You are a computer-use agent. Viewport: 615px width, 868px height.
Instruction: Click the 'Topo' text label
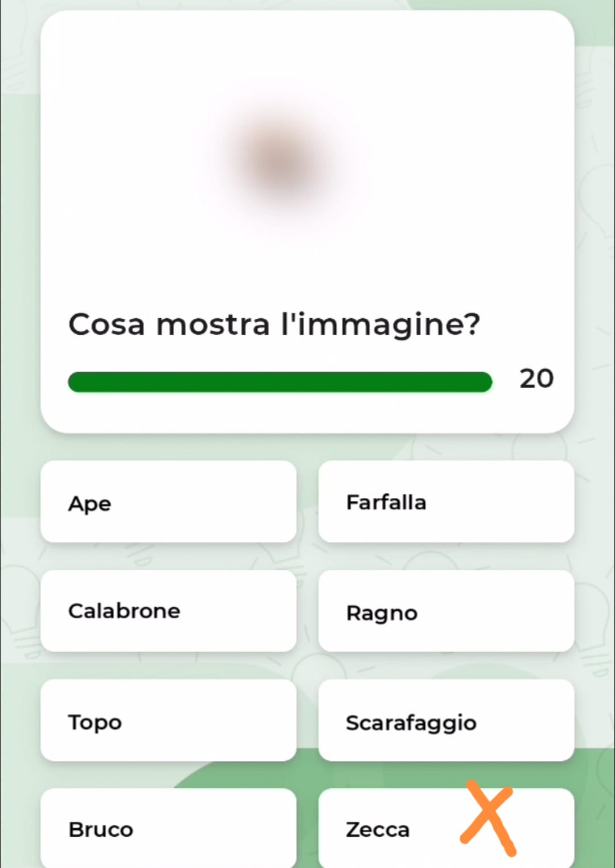click(95, 722)
